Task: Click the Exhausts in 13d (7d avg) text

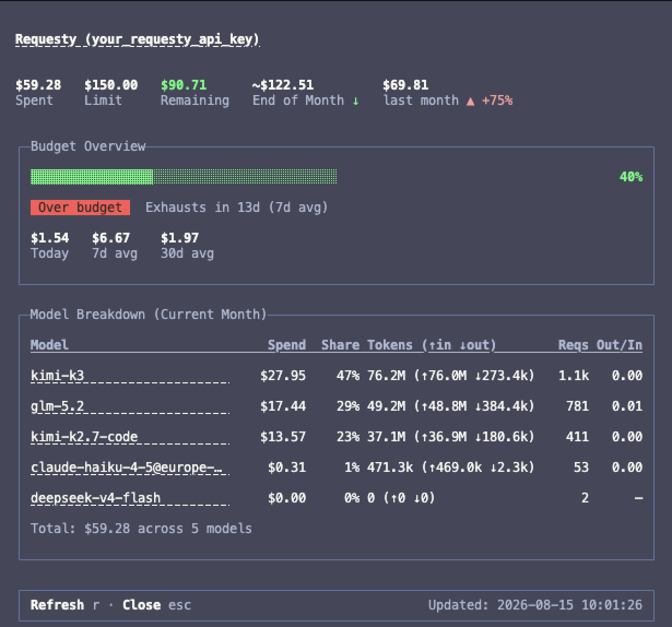Action: coord(237,207)
